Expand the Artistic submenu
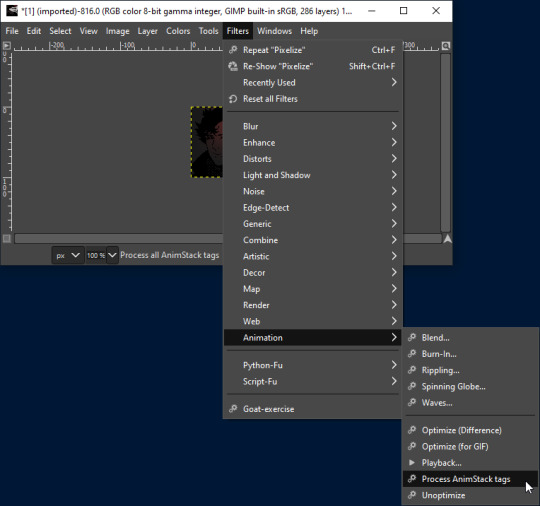540x506 pixels. click(x=312, y=256)
